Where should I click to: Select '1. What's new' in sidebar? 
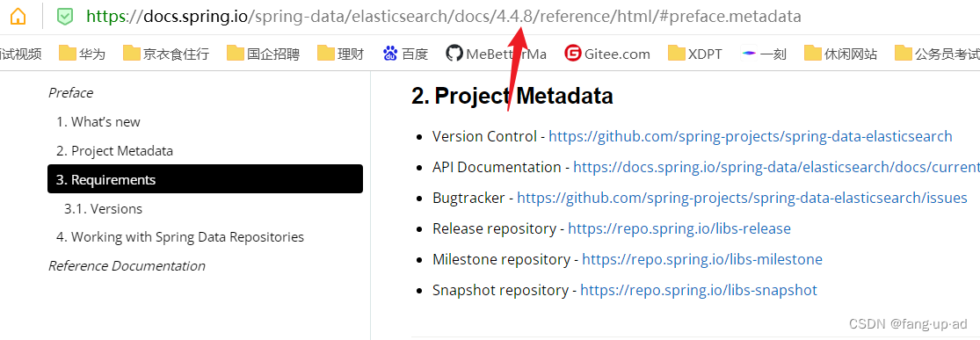click(98, 122)
